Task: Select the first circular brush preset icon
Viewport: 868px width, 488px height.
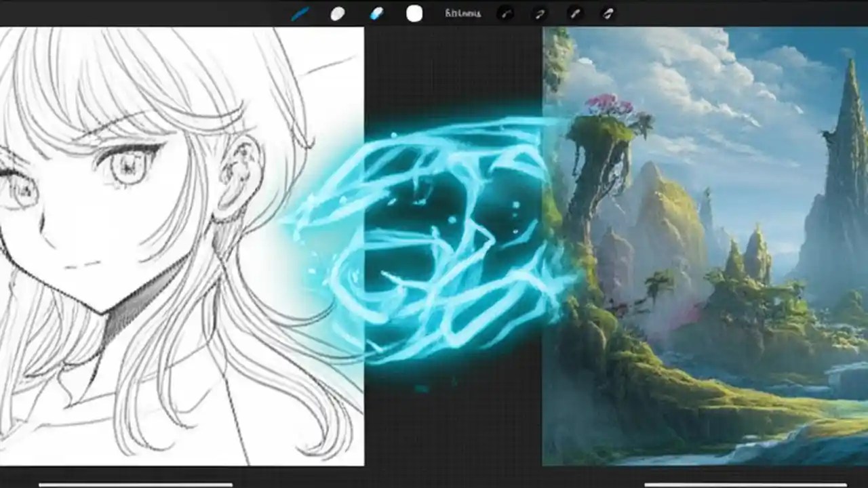Action: coord(506,13)
